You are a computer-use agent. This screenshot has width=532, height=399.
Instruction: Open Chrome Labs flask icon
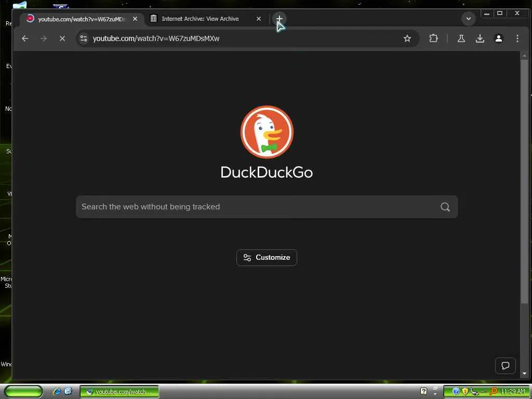461,38
